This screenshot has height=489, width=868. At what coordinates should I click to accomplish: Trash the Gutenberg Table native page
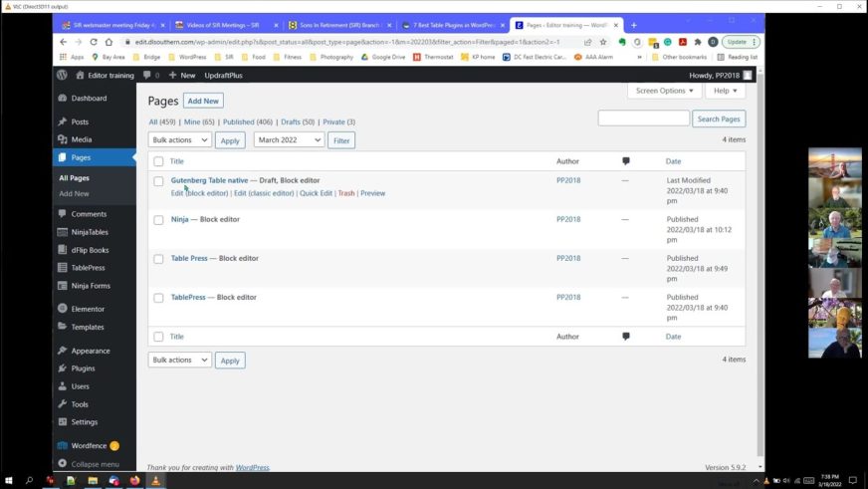(x=346, y=193)
